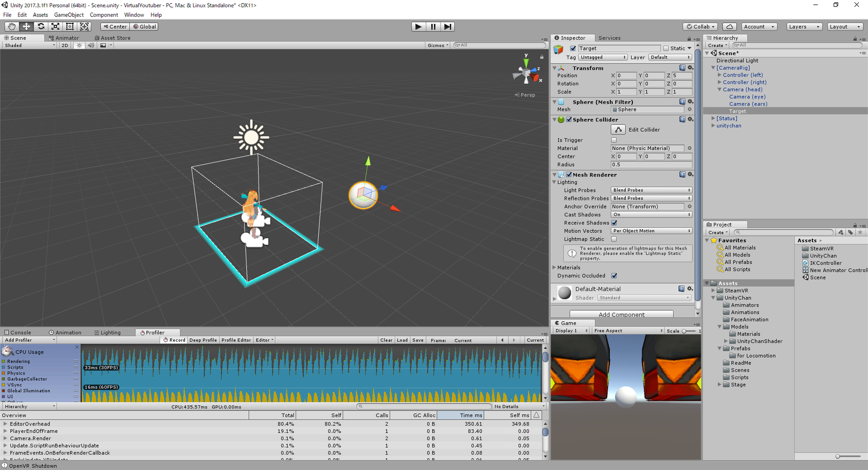Toggle scene lighting sun icon
868x470 pixels.
point(79,45)
